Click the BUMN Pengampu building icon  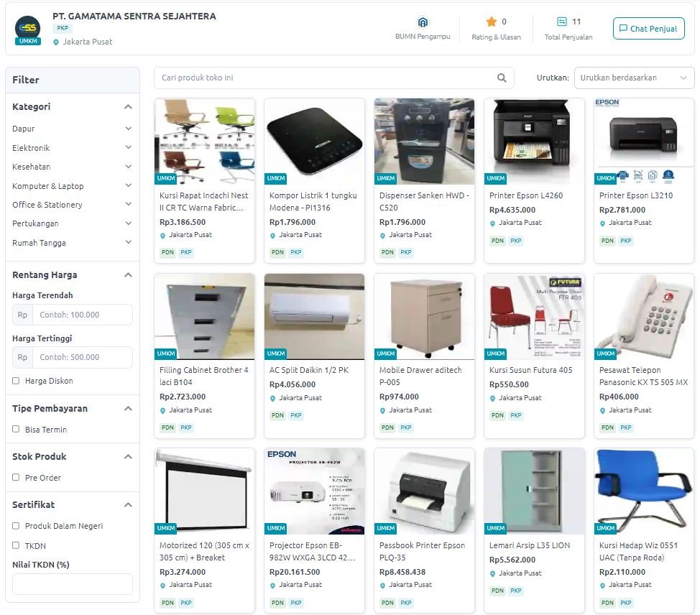pyautogui.click(x=423, y=22)
